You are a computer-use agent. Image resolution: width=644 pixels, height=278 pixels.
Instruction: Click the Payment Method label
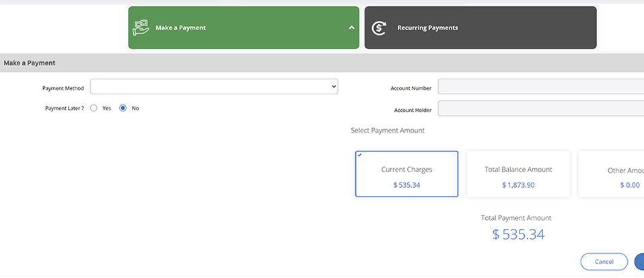(x=63, y=88)
